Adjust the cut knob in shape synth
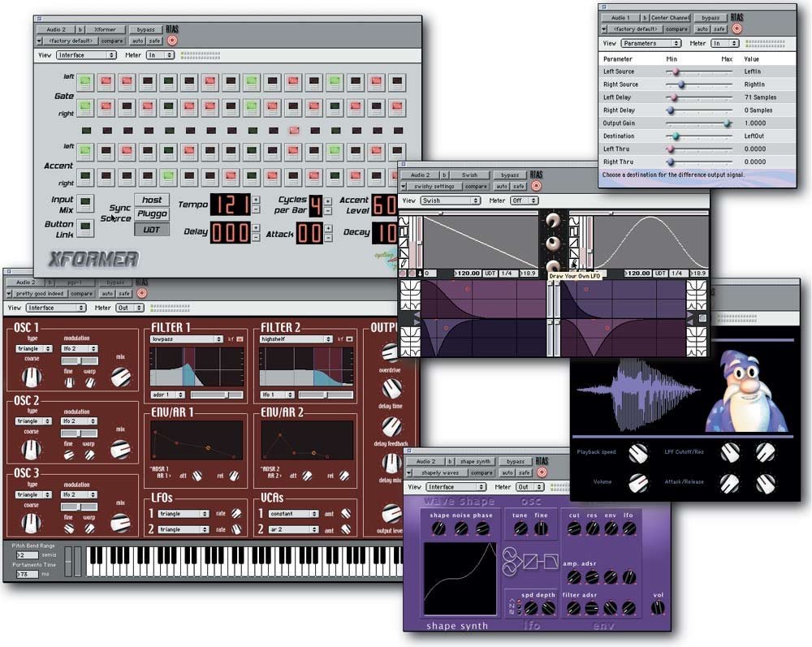 [574, 528]
